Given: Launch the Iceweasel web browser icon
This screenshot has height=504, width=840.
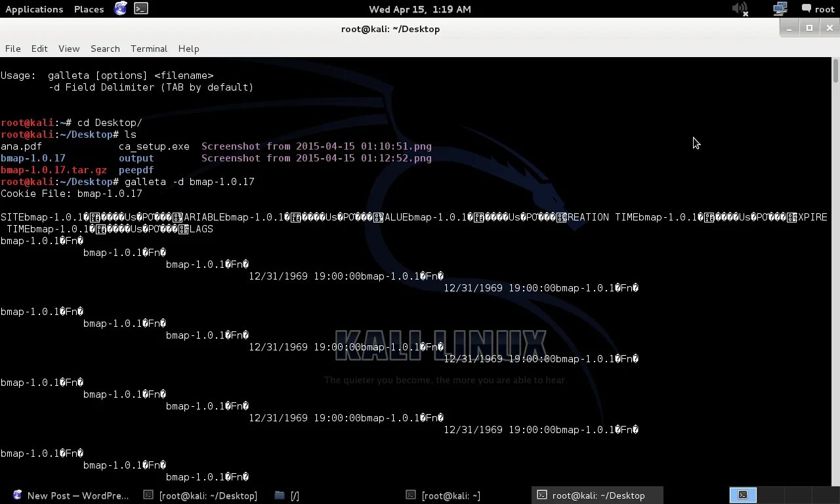Looking at the screenshot, I should point(121,9).
